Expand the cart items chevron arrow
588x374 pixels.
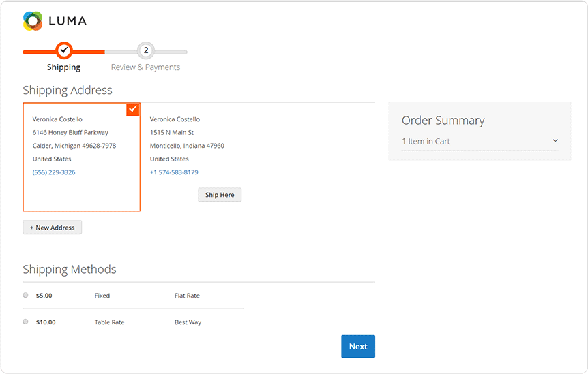coord(555,141)
